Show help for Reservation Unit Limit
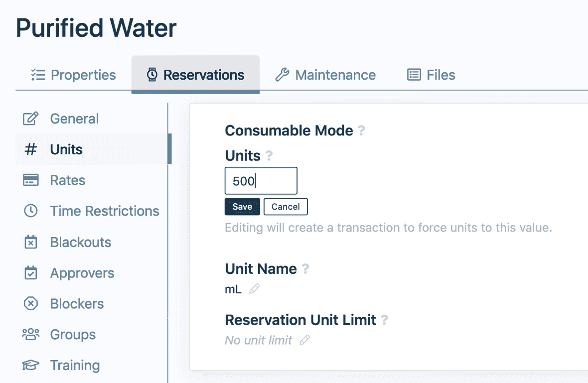588x383 pixels. pyautogui.click(x=384, y=320)
